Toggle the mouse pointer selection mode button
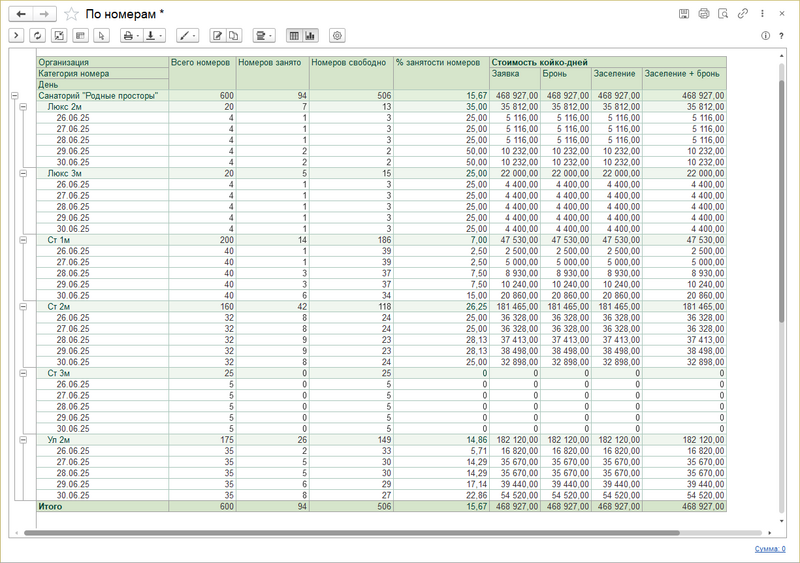Viewport: 800px width, 563px height. pos(100,35)
